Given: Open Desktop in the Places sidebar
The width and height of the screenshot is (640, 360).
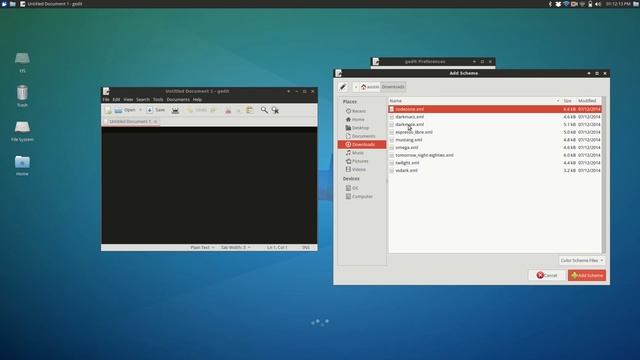Looking at the screenshot, I should tap(360, 128).
